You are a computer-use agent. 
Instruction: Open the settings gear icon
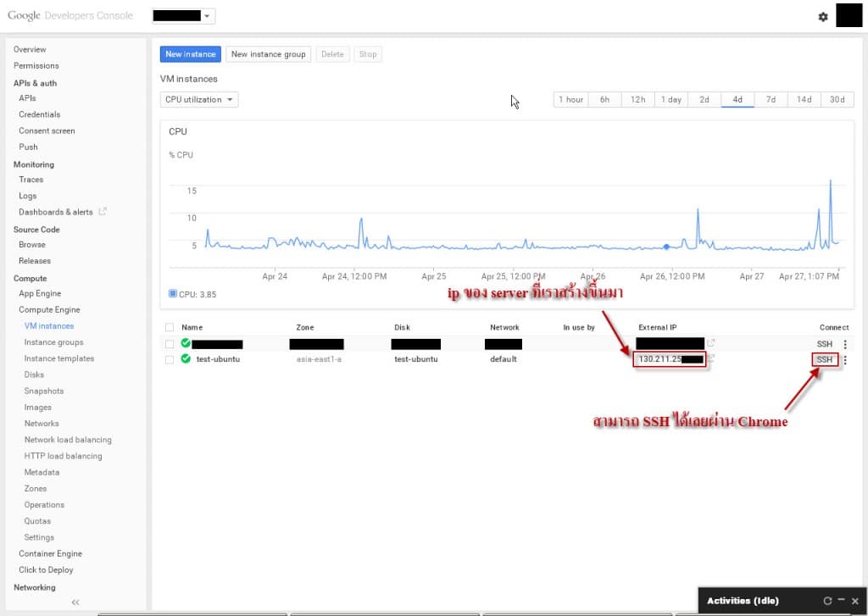coord(822,17)
